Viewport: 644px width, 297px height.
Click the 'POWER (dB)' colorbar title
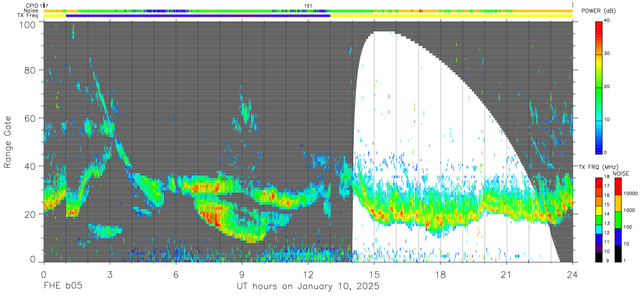[x=598, y=11]
